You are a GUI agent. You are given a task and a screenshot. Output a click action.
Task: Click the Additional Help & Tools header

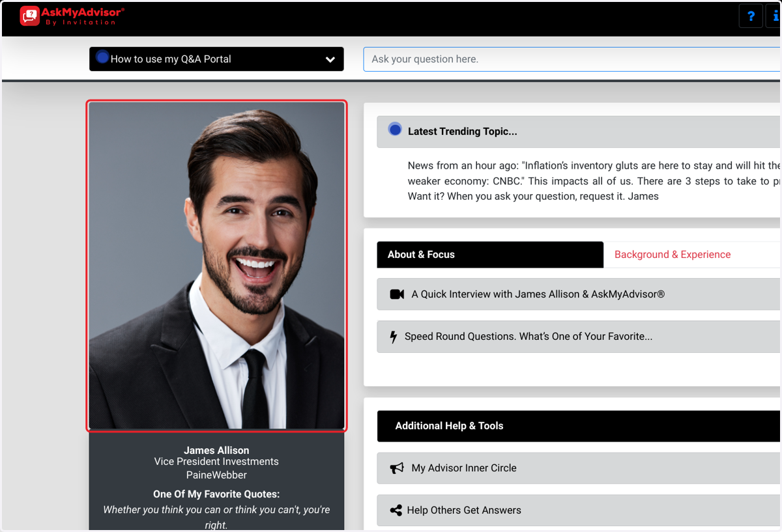click(x=579, y=426)
